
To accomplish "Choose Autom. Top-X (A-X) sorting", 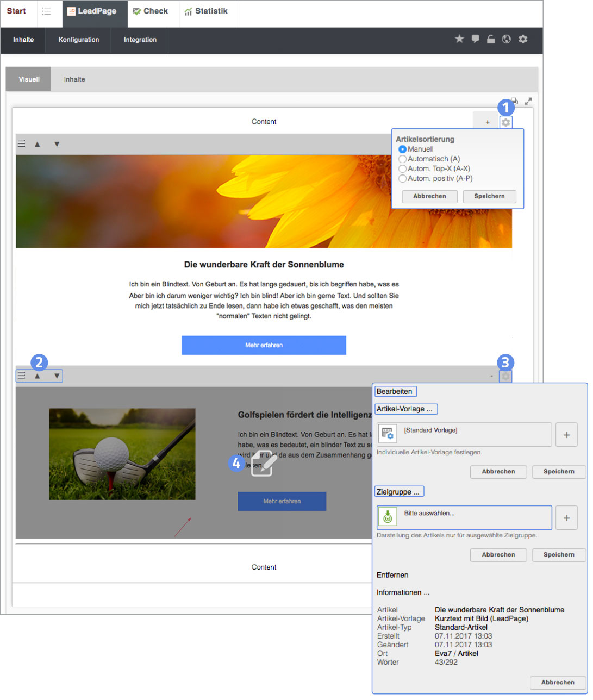I will click(403, 168).
